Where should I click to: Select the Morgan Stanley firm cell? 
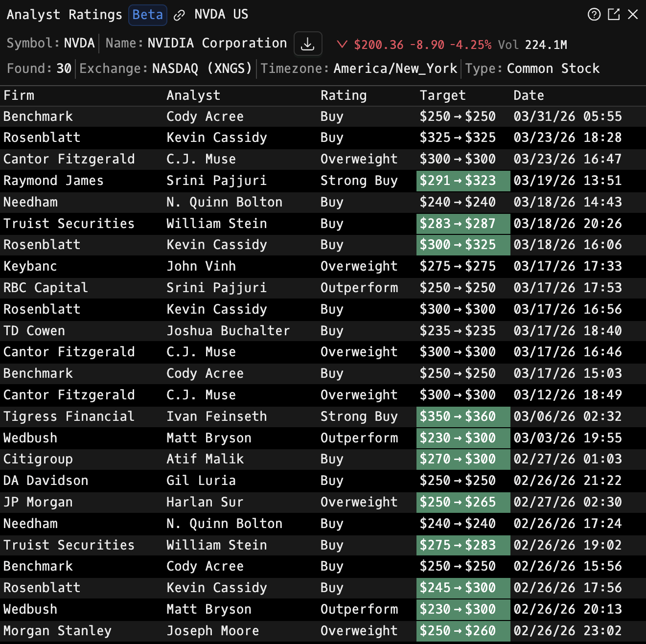[58, 631]
